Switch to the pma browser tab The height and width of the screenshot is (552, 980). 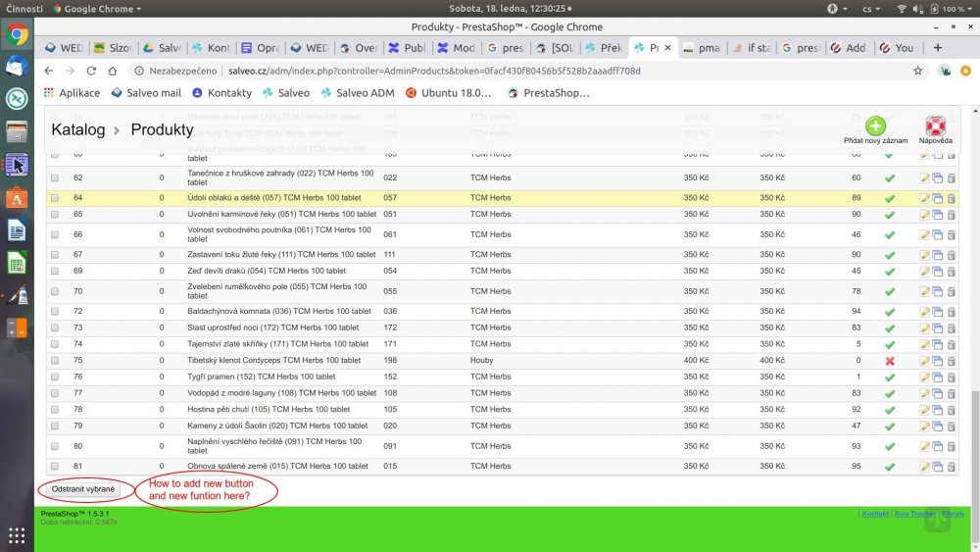tap(702, 47)
